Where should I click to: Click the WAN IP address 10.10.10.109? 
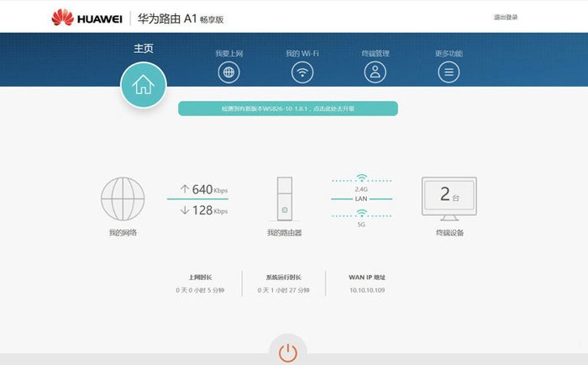366,290
